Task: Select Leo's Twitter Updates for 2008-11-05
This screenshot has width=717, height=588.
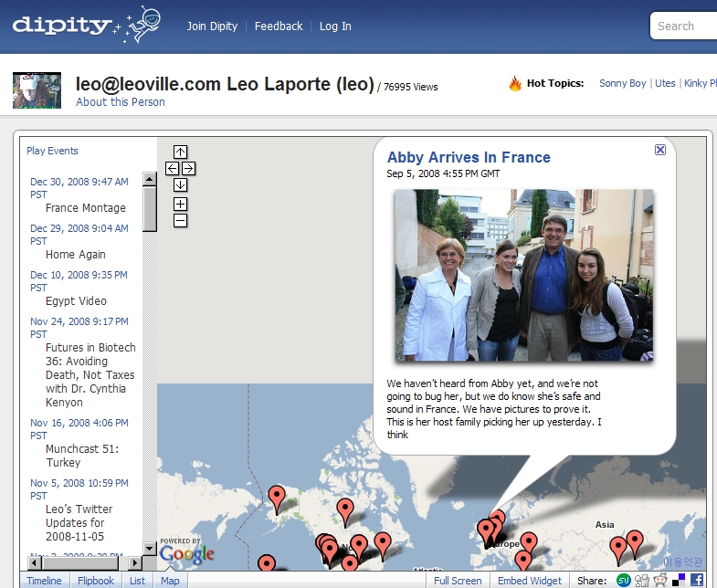Action: click(79, 522)
